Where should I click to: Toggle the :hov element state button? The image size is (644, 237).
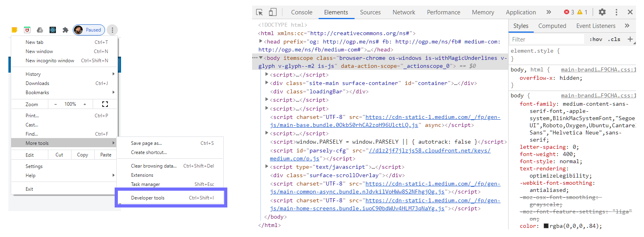[x=596, y=39]
